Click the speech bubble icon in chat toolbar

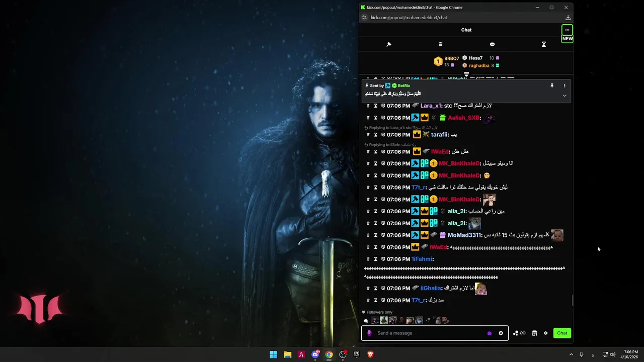pos(492,44)
